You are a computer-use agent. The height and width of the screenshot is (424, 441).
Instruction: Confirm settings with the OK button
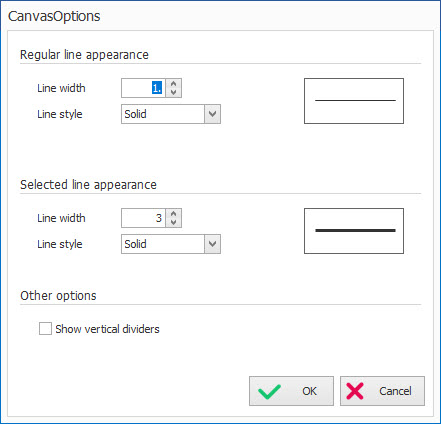pos(291,391)
